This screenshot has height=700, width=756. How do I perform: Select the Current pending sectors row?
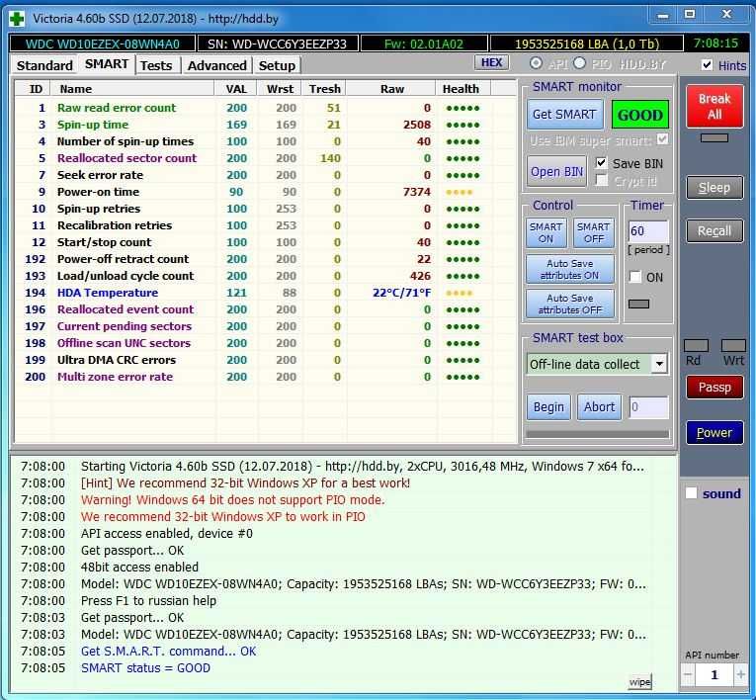click(x=265, y=326)
